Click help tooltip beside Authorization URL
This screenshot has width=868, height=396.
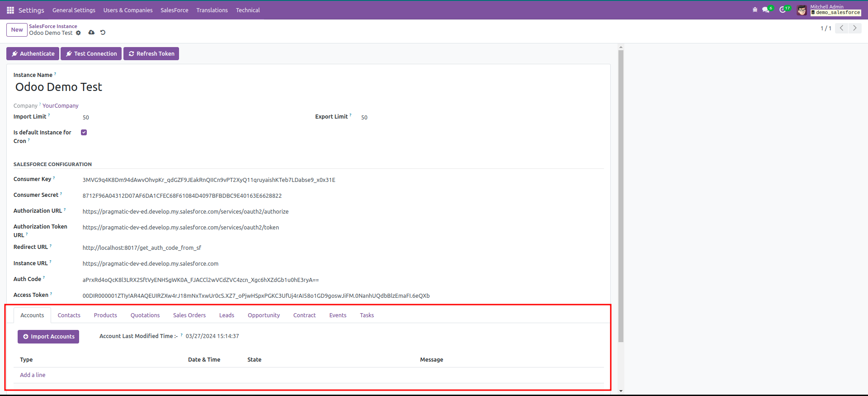pyautogui.click(x=65, y=209)
